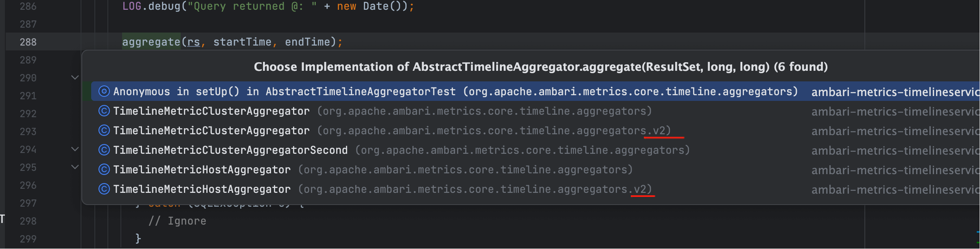The width and height of the screenshot is (980, 249).
Task: Click the aggregate method call on line 288
Action: coord(151,42)
